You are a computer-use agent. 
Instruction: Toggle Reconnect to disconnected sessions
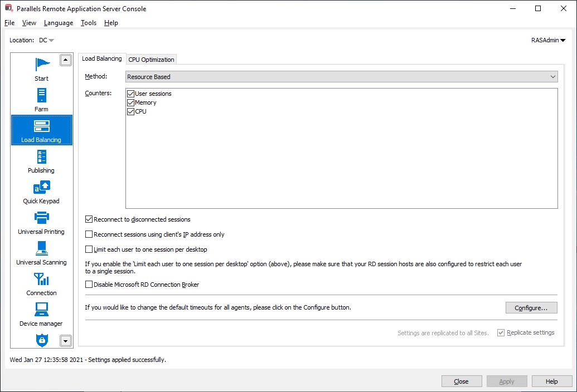tap(89, 219)
